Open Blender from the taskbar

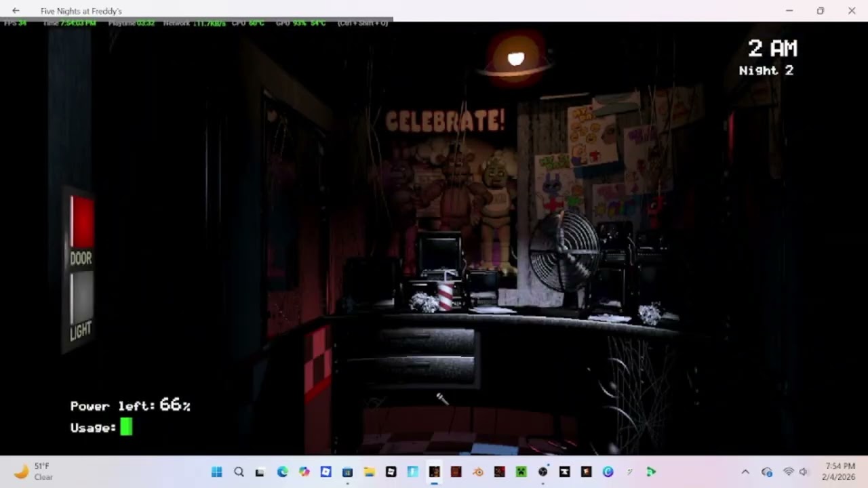(x=477, y=472)
